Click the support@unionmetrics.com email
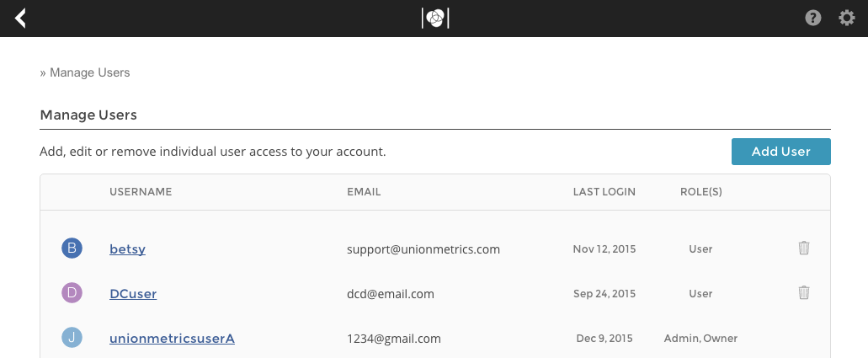 click(x=423, y=249)
